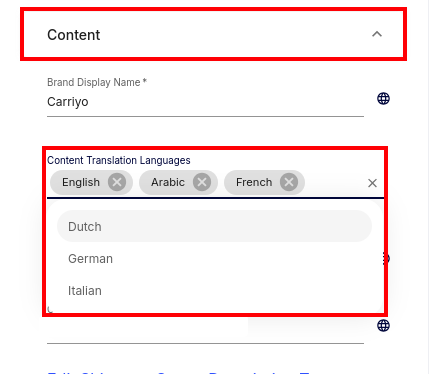This screenshot has height=374, width=429.
Task: Click the partially hidden icon beside German option
Action: (x=386, y=258)
